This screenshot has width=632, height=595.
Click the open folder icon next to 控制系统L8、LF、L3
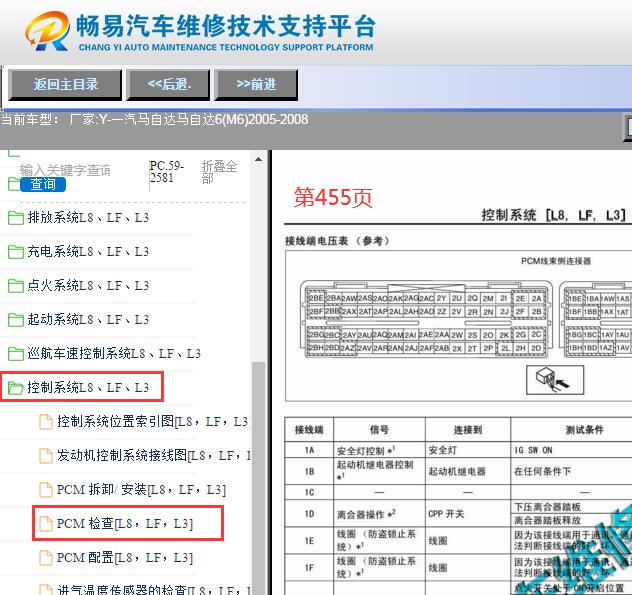tap(16, 388)
